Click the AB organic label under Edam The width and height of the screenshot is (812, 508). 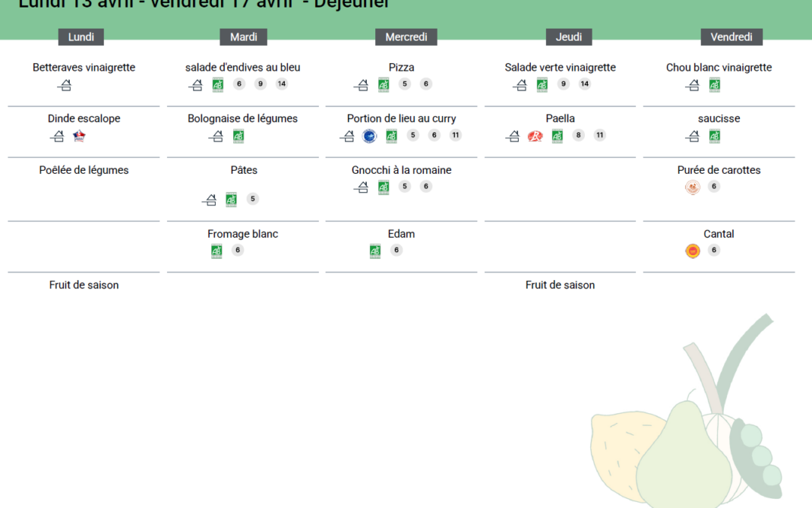tap(375, 251)
